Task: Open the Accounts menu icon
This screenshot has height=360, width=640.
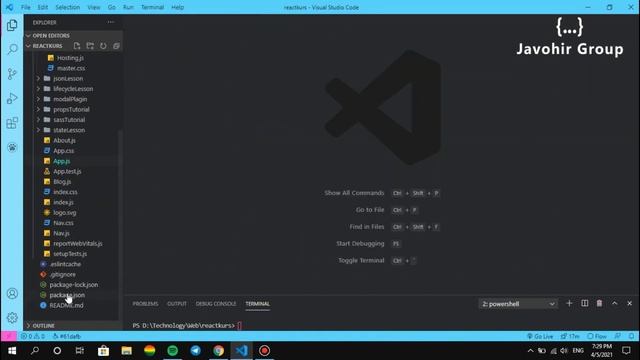Action: pos(12,293)
